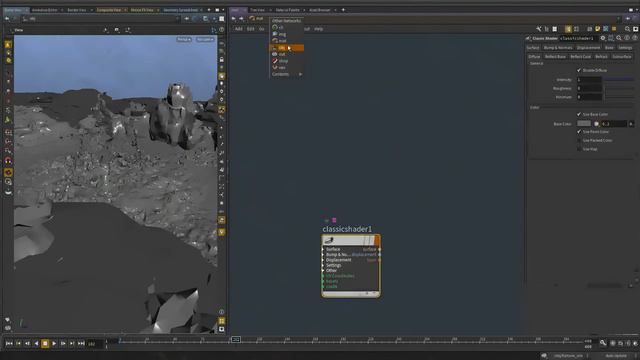Switch to the Tree View tab
This screenshot has height=360, width=640.
click(x=258, y=10)
